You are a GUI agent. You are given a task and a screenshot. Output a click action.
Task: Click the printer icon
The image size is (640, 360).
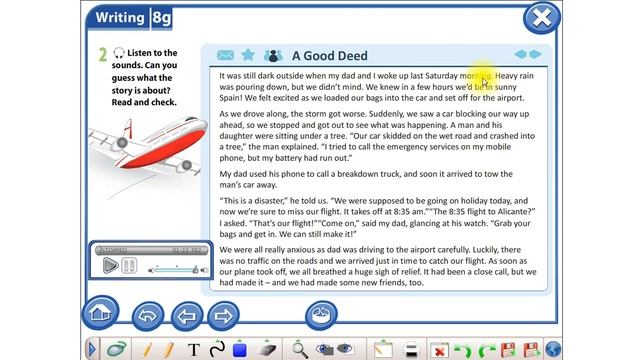tap(411, 350)
